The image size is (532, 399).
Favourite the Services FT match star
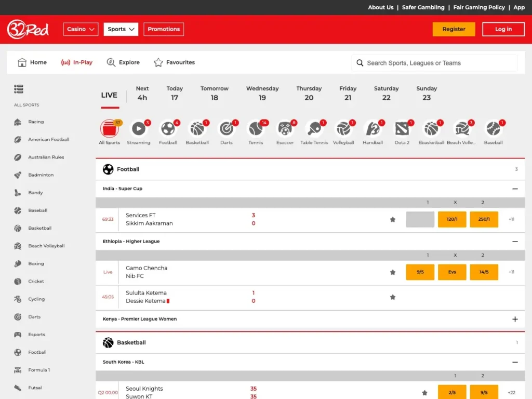click(393, 220)
